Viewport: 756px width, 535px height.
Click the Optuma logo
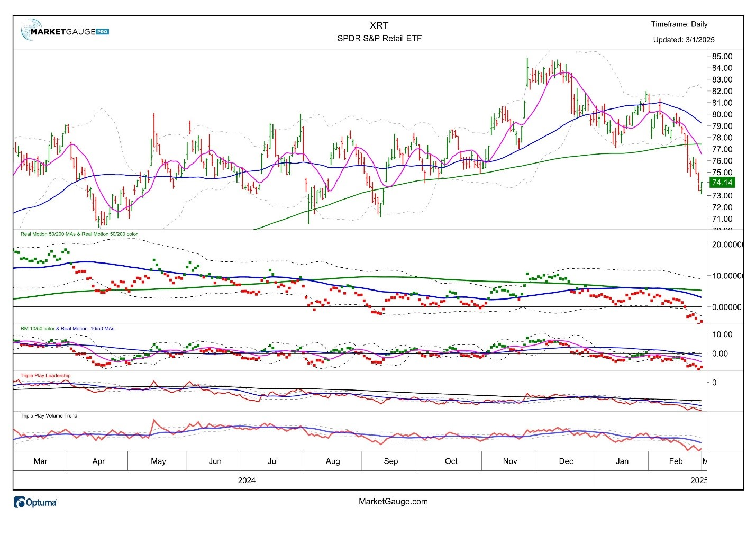(35, 502)
